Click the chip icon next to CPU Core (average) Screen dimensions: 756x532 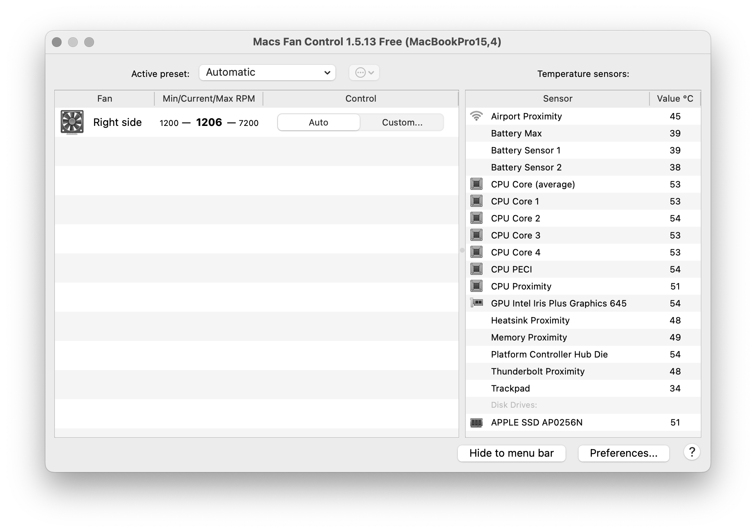pyautogui.click(x=476, y=184)
